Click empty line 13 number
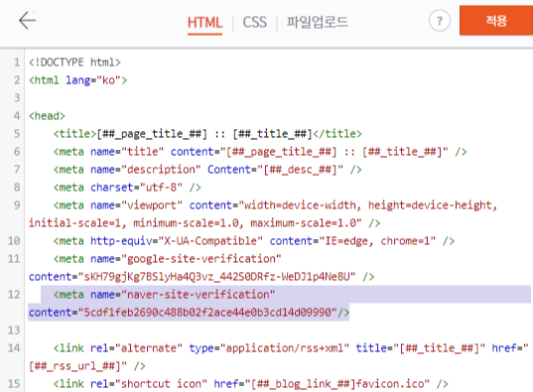The image size is (533, 392). pos(14,330)
